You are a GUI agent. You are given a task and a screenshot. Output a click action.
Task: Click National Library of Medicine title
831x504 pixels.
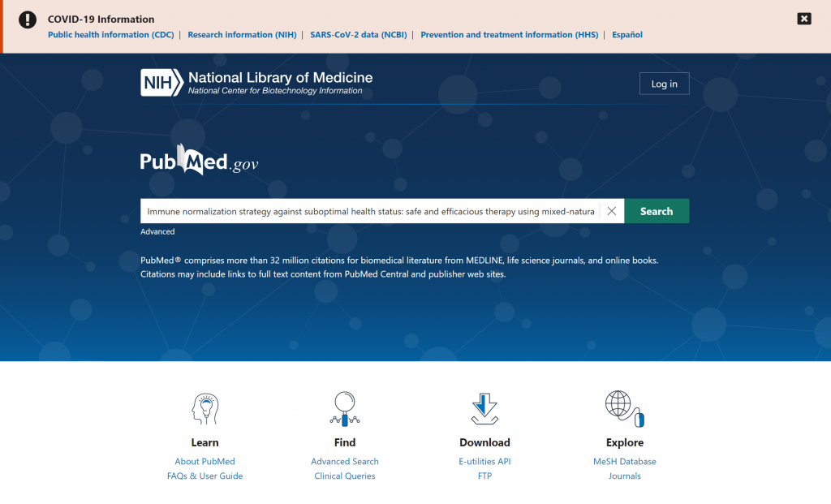click(x=280, y=77)
